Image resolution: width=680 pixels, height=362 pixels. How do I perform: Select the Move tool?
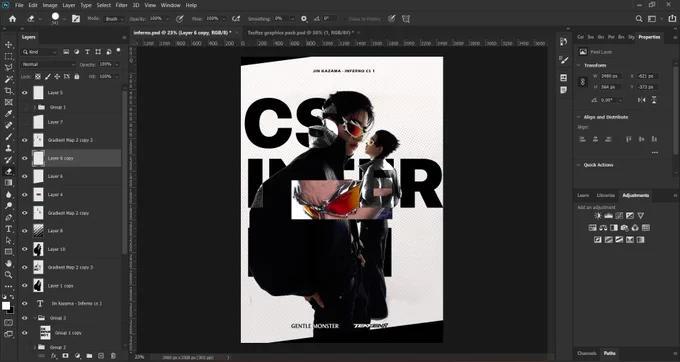click(9, 45)
